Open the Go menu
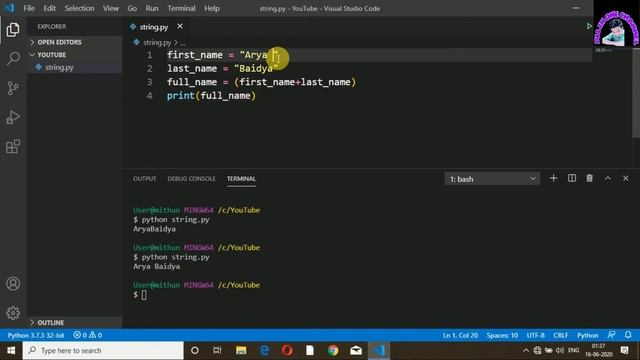This screenshot has height=360, width=640. tap(132, 8)
